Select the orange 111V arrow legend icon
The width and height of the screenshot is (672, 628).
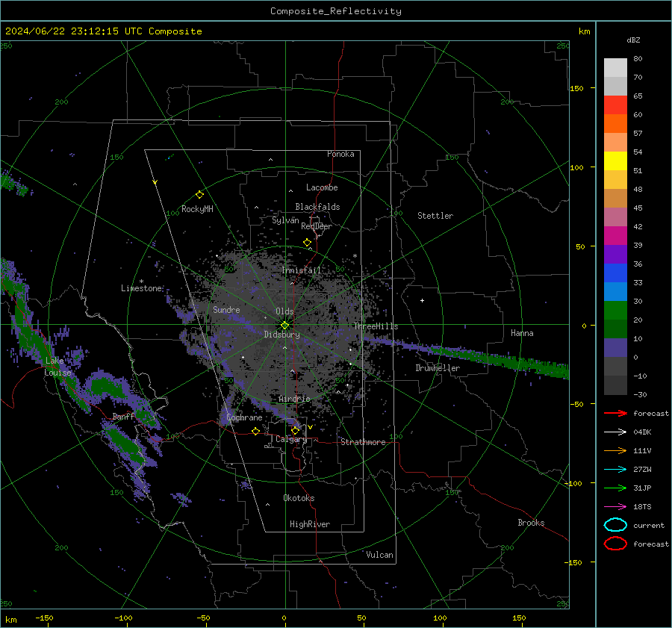coord(615,450)
